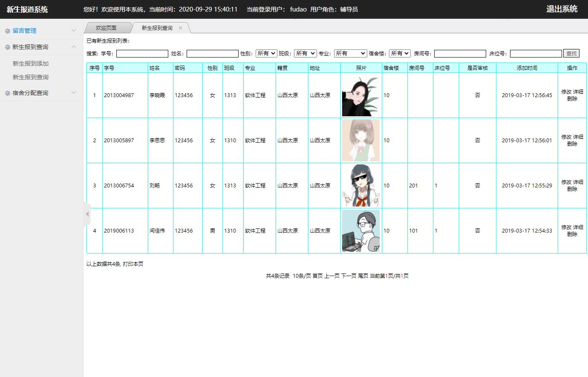588x377 pixels.
Task: Collapse the sidebar using the left arrow handle
Action: (87, 214)
